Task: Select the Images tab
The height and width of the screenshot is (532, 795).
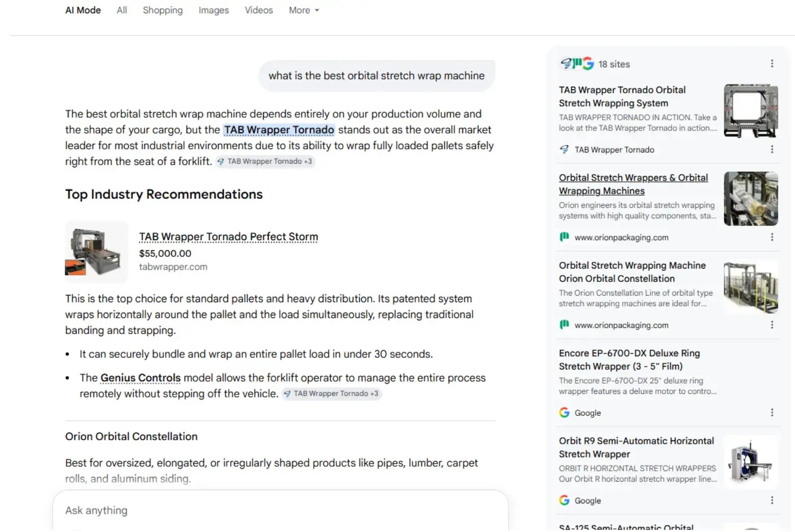Action: pos(214,10)
